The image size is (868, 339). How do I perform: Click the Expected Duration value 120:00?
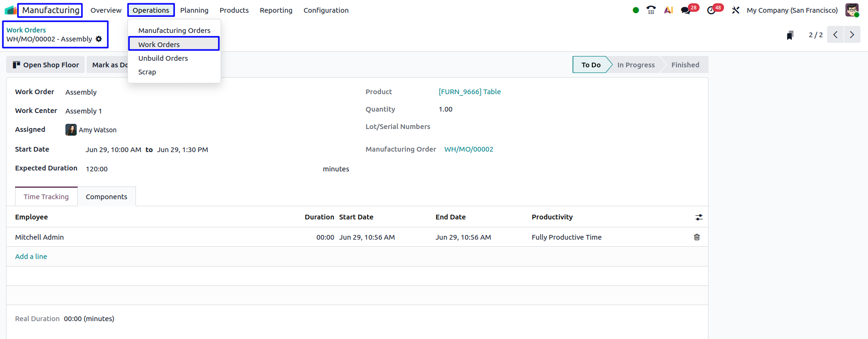(x=96, y=169)
